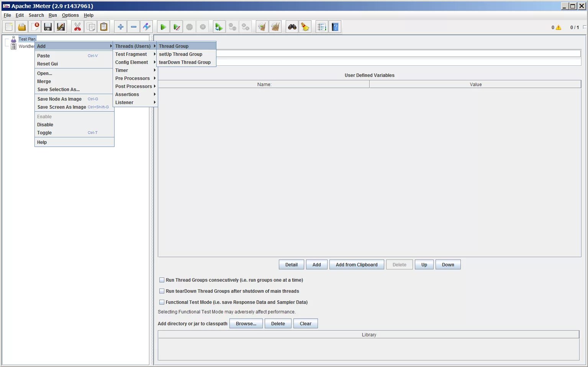Click the Remote start all icon
588x367 pixels.
click(219, 27)
